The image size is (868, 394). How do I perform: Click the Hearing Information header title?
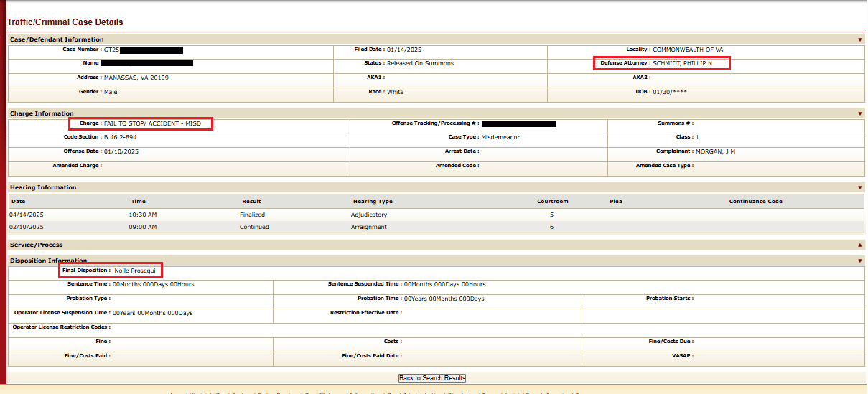(x=43, y=187)
